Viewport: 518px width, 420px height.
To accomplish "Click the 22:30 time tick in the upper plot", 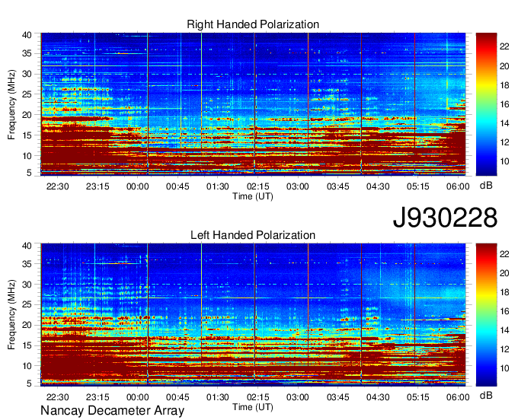I will tap(57, 186).
